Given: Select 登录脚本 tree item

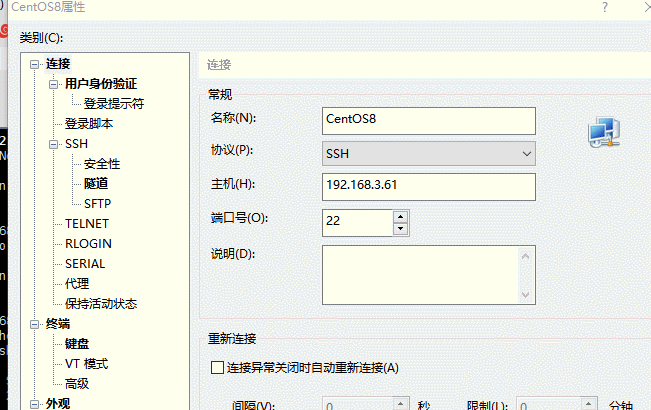Looking at the screenshot, I should (89, 124).
